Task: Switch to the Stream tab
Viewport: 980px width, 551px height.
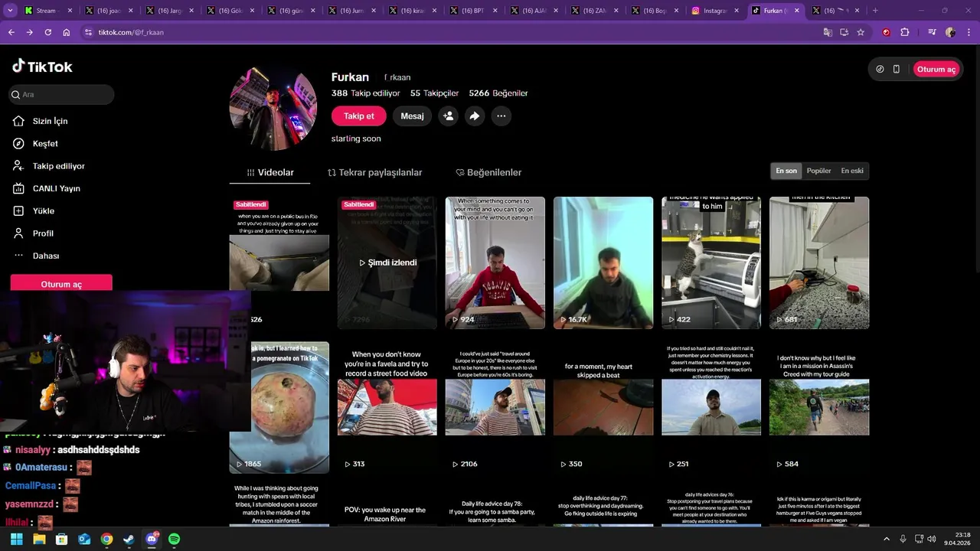Action: [x=47, y=11]
